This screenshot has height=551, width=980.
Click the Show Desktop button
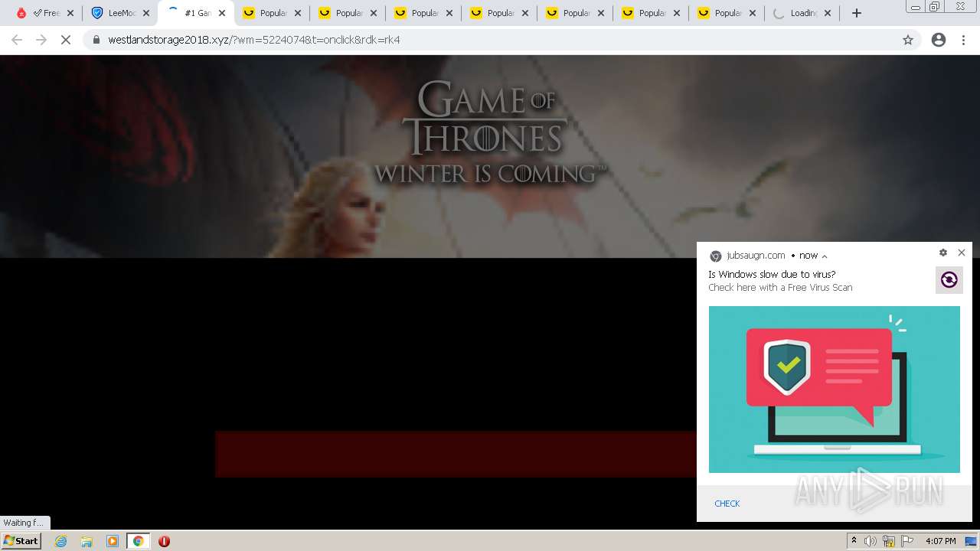(972, 541)
